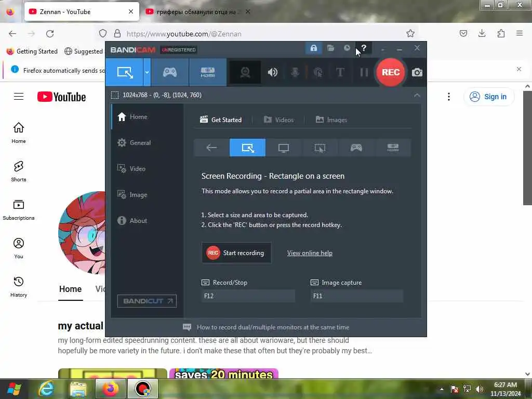
Task: Dismiss the Firefox notification bar
Action: pos(519,69)
